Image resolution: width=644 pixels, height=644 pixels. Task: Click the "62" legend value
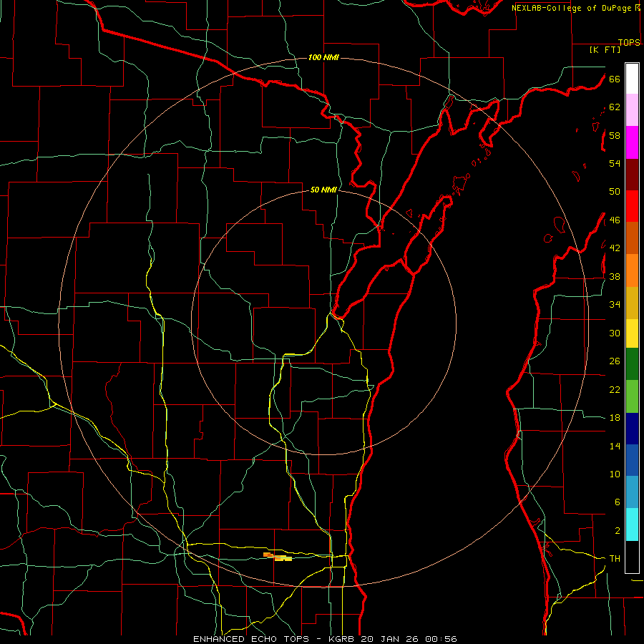pyautogui.click(x=615, y=107)
